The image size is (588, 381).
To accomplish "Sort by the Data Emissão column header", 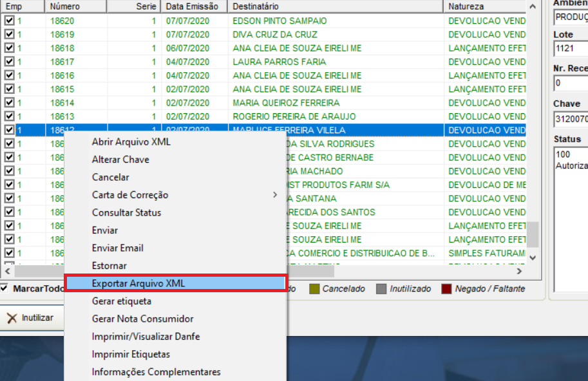I will click(192, 6).
